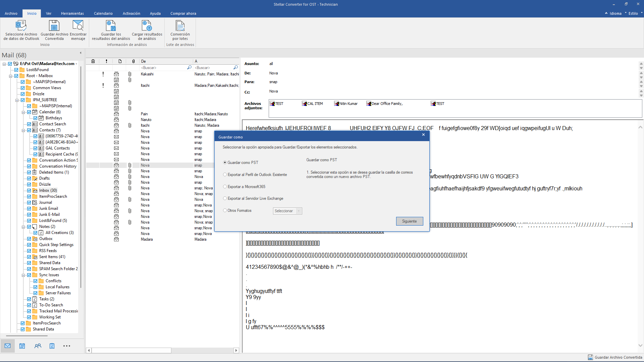Click mail icon of Madara message row
Viewport: 644px width, 362px height.
click(116, 239)
